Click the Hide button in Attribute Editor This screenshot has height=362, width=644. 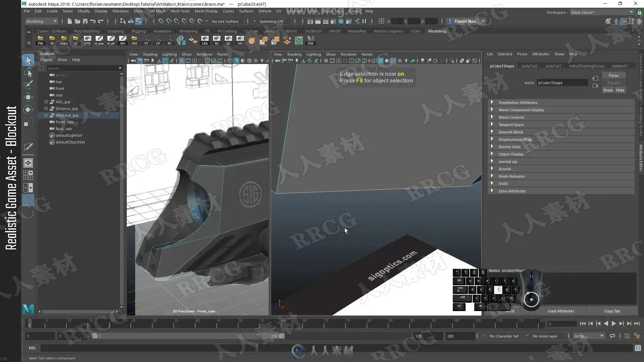(x=620, y=90)
